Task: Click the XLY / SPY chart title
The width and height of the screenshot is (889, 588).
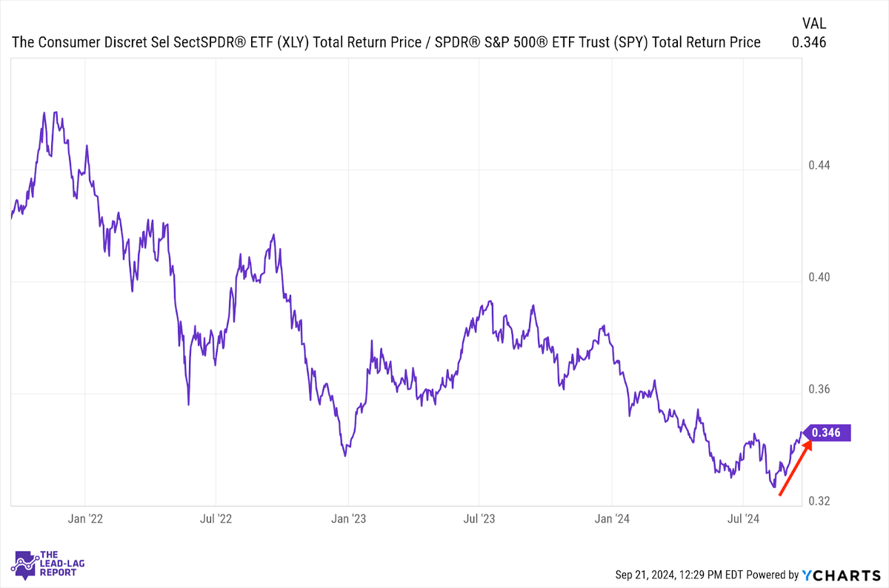Action: pos(385,42)
